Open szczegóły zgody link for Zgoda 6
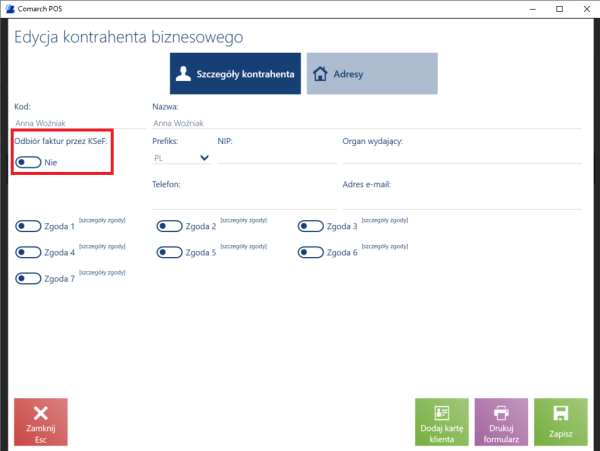The width and height of the screenshot is (600, 451). 385,246
